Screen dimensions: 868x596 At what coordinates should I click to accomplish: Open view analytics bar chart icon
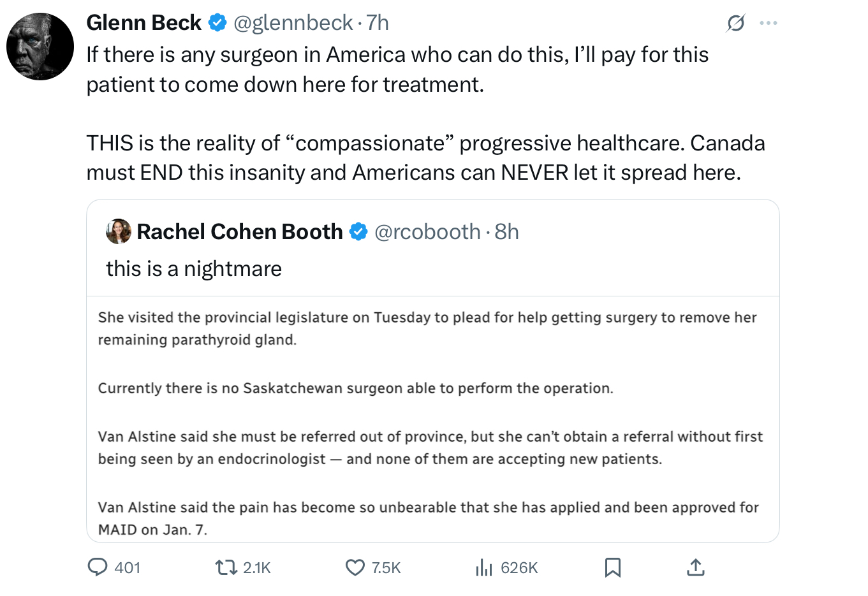tap(484, 567)
